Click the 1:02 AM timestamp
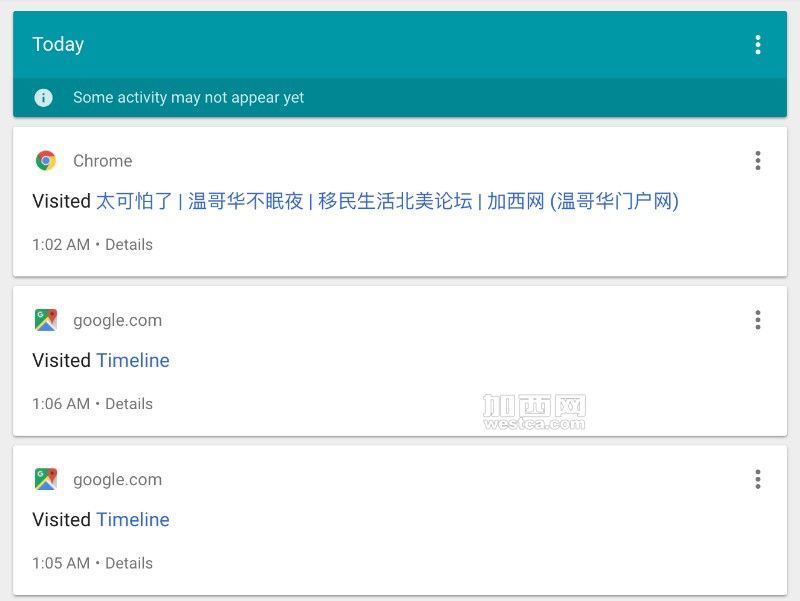This screenshot has width=800, height=601. (x=61, y=244)
